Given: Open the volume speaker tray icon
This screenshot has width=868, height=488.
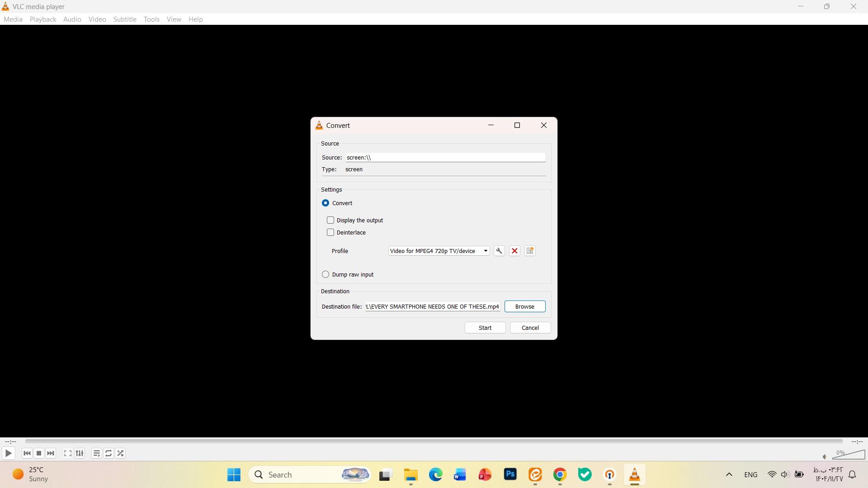Looking at the screenshot, I should point(785,474).
